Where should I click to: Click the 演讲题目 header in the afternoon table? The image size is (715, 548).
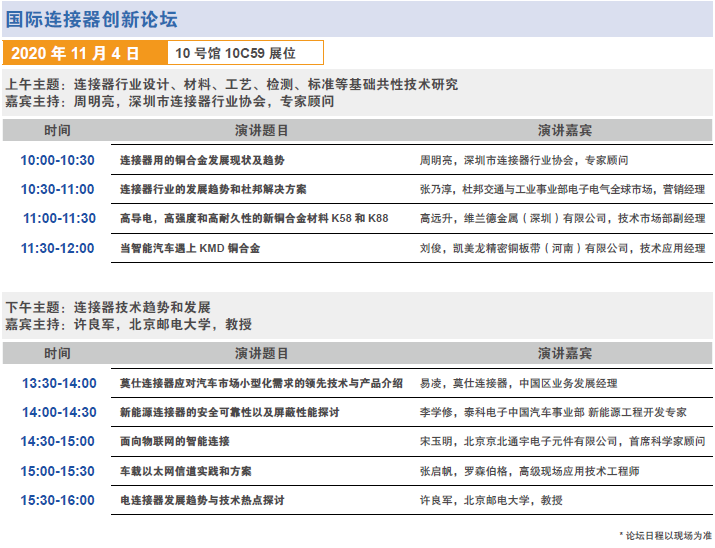(261, 353)
